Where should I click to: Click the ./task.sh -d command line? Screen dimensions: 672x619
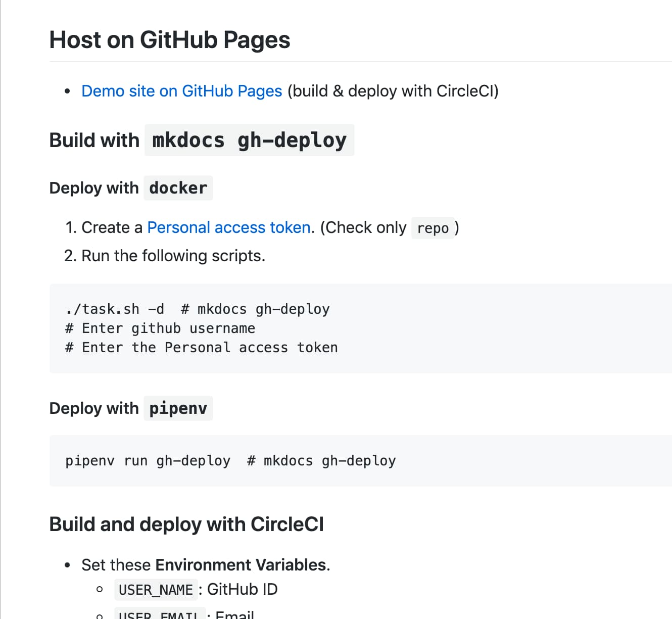[x=115, y=309]
